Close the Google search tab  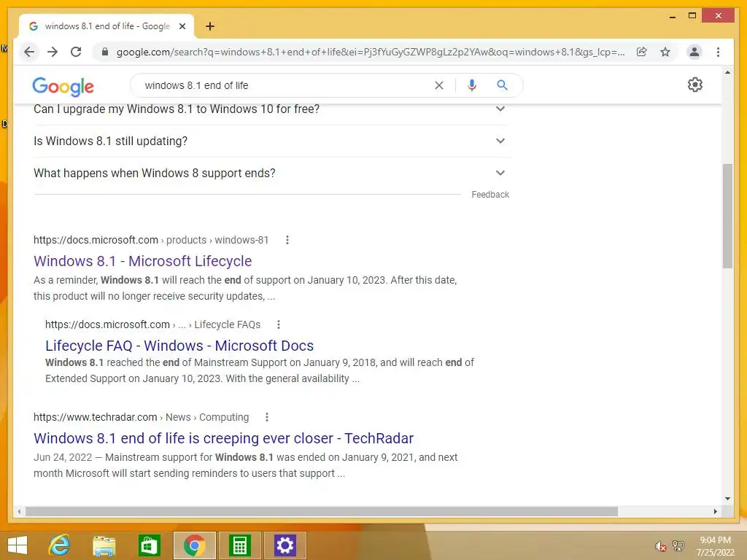(182, 26)
